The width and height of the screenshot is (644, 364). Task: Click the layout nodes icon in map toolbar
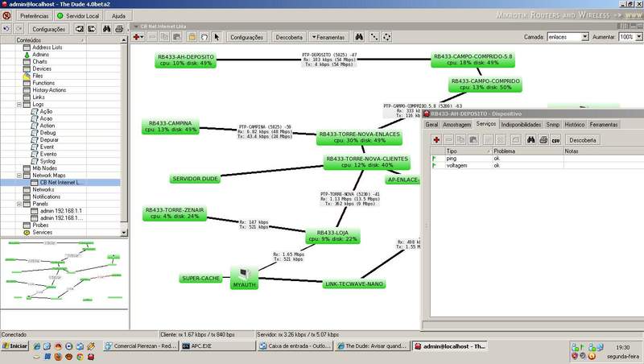(x=374, y=37)
